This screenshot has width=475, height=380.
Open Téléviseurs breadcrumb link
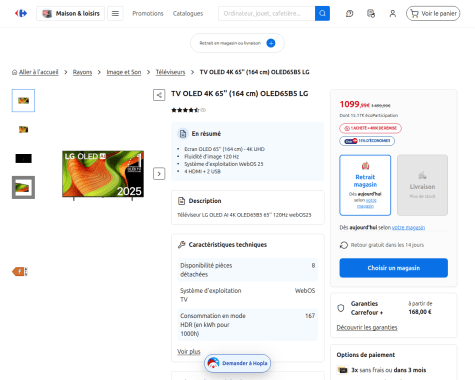pos(170,72)
